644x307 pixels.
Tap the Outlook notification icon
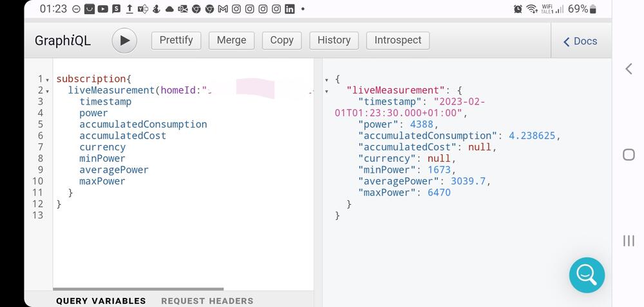pyautogui.click(x=183, y=9)
